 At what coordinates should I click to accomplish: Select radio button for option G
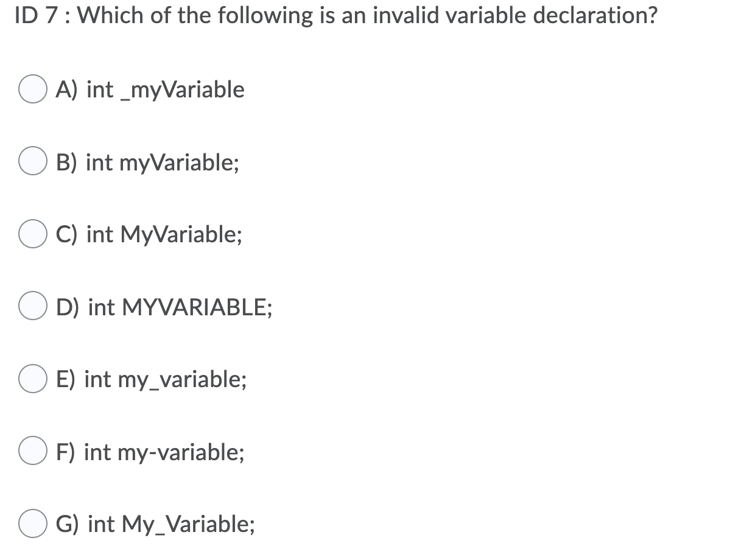[x=33, y=523]
